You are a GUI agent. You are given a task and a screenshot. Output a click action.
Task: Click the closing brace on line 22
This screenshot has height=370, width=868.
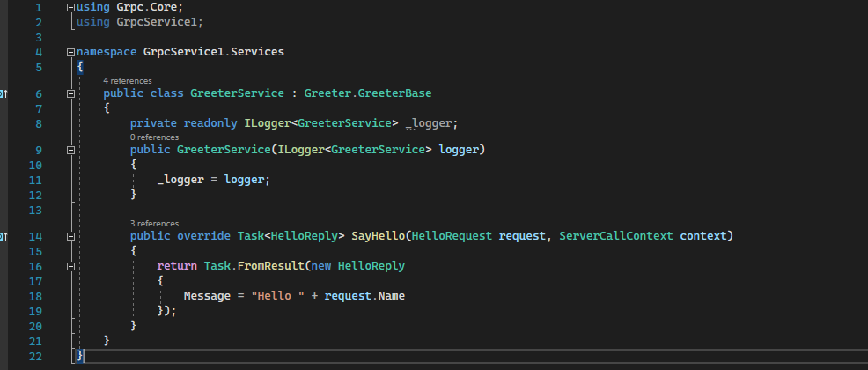click(x=80, y=355)
